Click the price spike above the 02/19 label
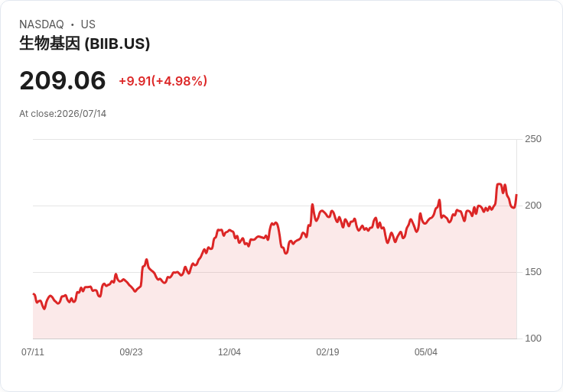 pos(312,205)
